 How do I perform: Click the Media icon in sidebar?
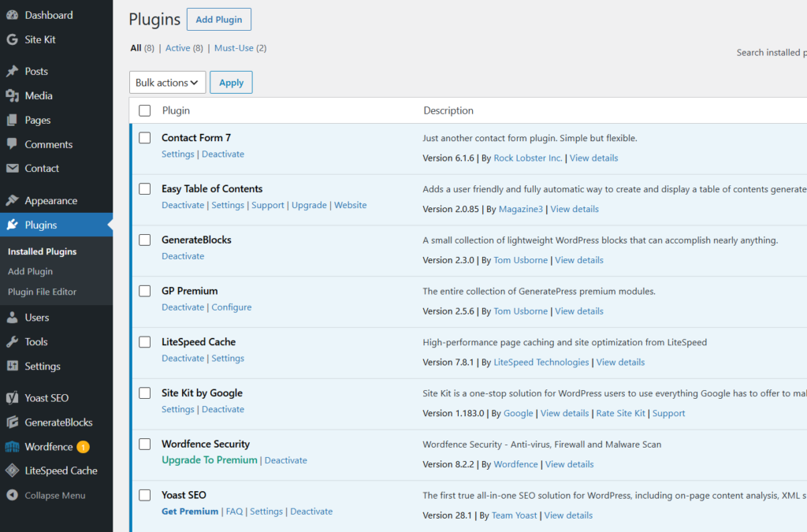(13, 95)
